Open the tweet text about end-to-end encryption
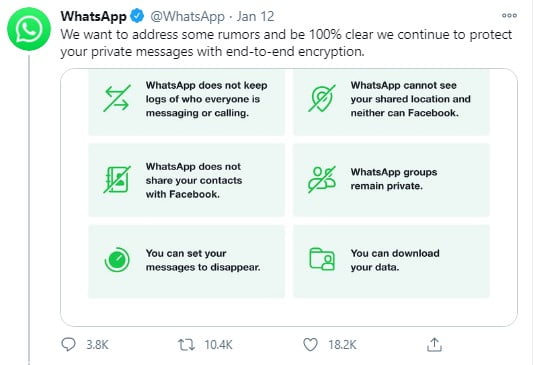 286,43
